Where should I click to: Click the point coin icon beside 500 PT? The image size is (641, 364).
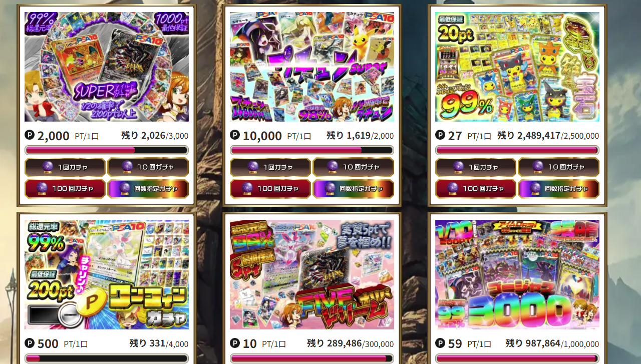pos(30,343)
